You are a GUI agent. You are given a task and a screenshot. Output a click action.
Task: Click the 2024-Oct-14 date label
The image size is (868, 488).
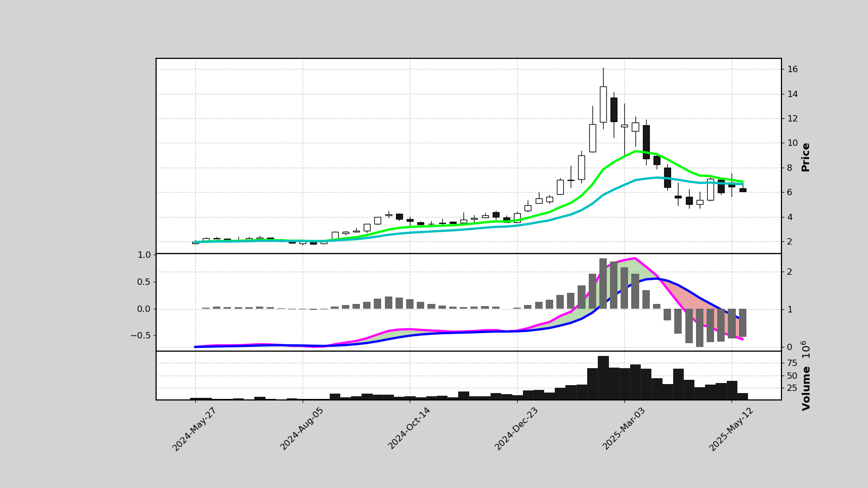[410, 429]
